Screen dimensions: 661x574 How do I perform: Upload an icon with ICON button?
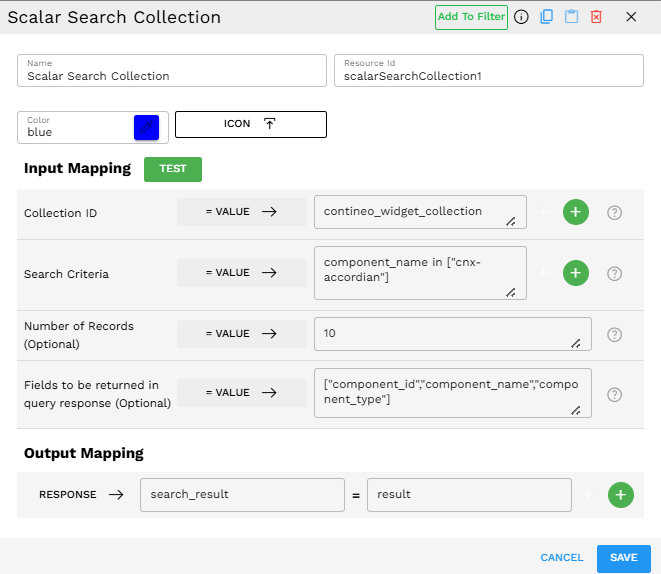click(250, 124)
